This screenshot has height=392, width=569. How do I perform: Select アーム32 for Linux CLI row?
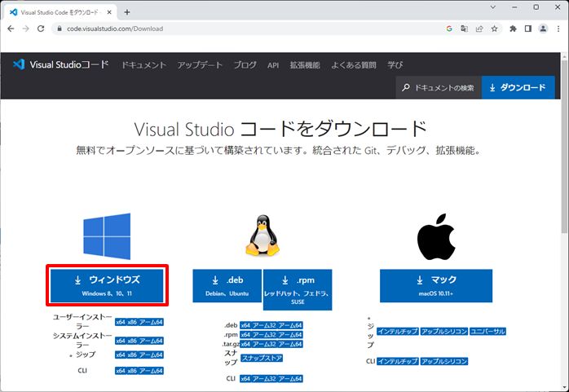265,379
